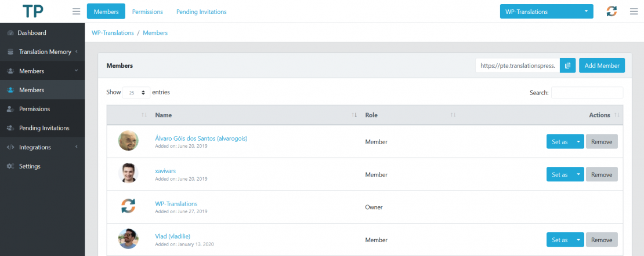Click the copy invite link icon

tap(567, 65)
